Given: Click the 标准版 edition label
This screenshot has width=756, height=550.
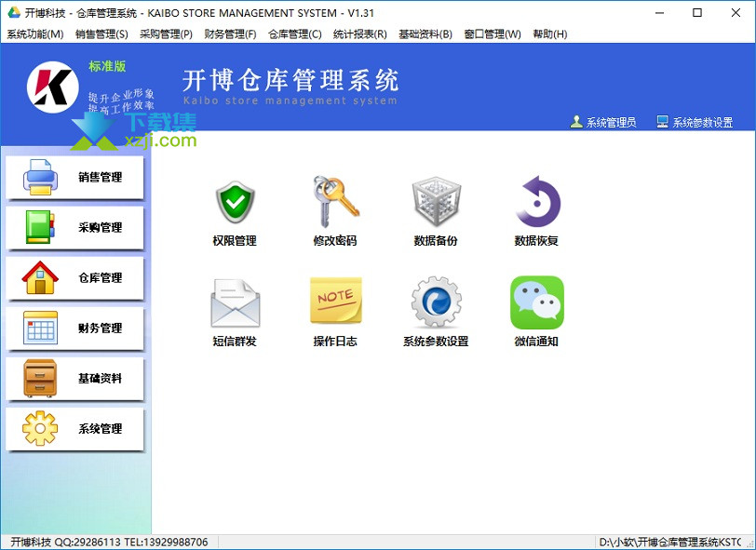Looking at the screenshot, I should click(x=107, y=66).
